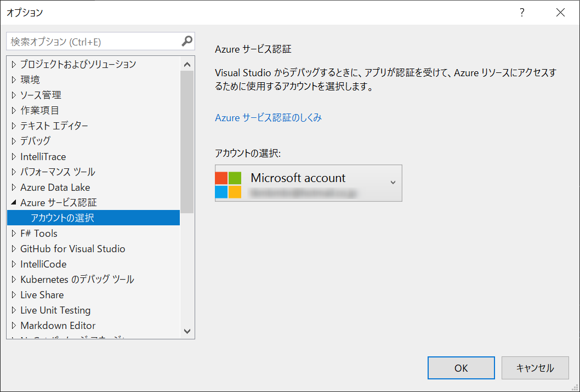Collapse the Azure サービス認証 node arrow
Image resolution: width=580 pixels, height=392 pixels.
tap(14, 202)
